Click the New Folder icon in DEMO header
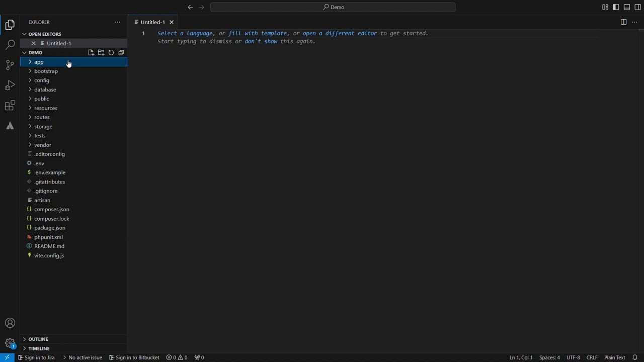644x362 pixels. (101, 53)
